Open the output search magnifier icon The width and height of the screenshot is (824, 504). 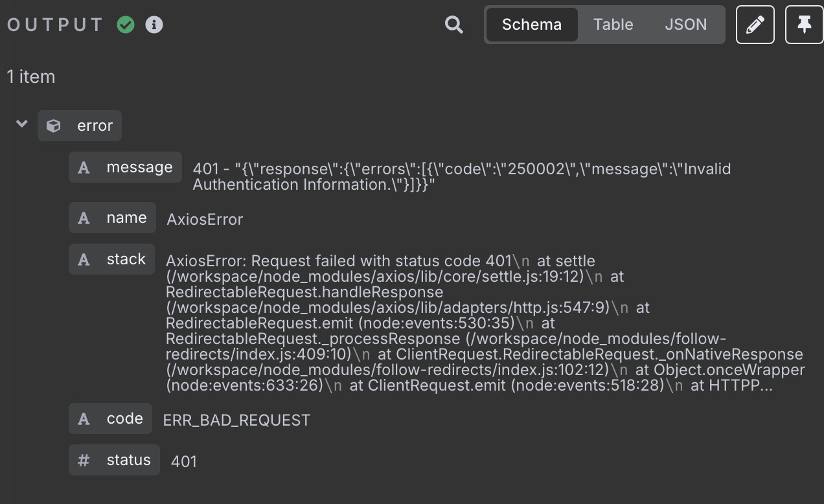click(454, 25)
